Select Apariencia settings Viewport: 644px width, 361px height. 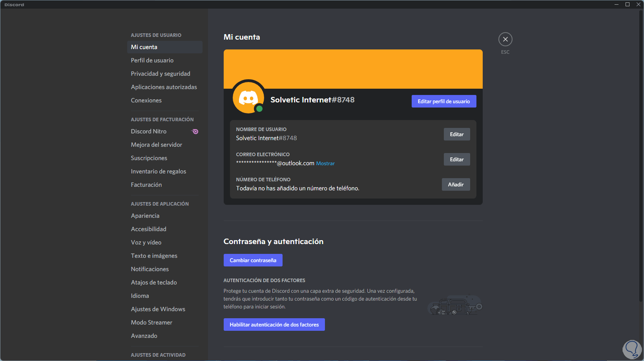click(165, 216)
